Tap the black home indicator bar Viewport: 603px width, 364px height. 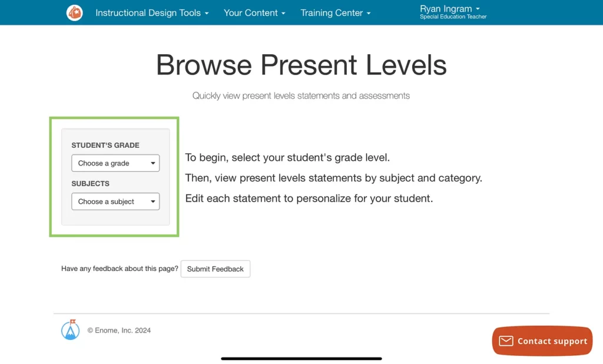(301, 358)
